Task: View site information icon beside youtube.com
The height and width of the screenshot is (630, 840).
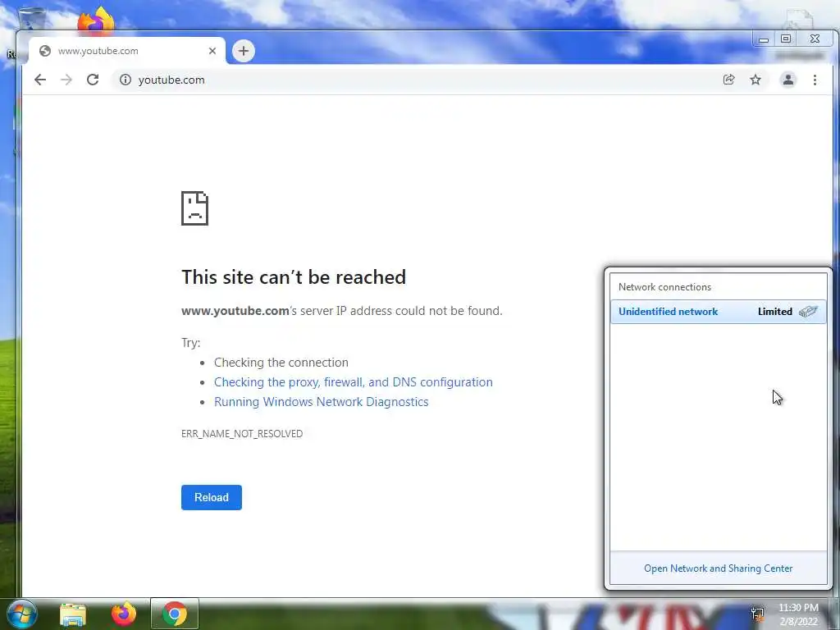Action: click(x=126, y=80)
